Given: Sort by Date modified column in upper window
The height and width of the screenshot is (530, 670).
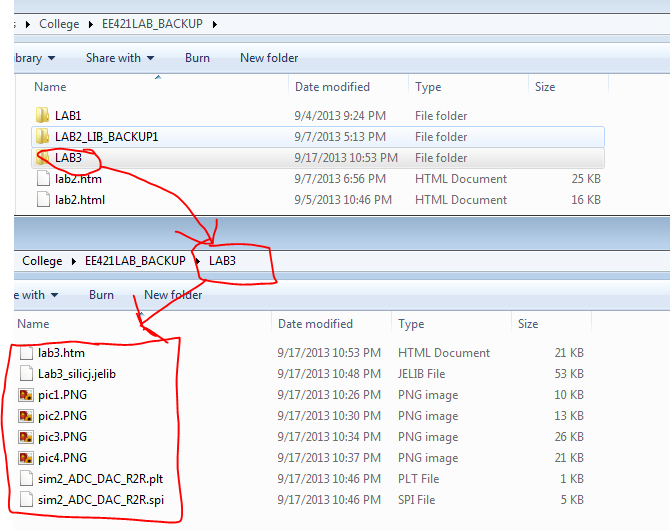Looking at the screenshot, I should pos(332,87).
